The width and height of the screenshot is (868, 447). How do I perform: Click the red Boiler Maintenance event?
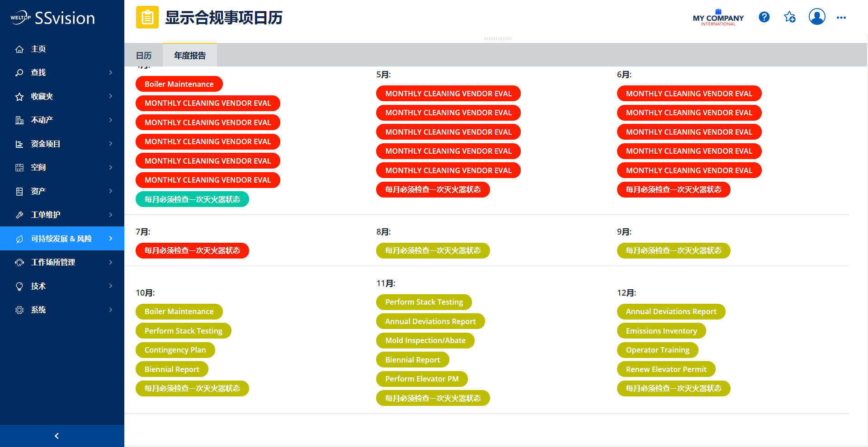point(179,84)
